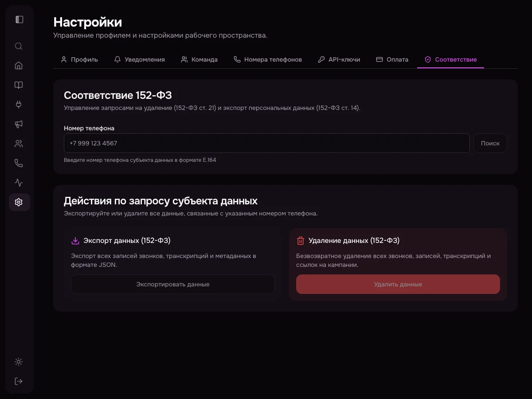Open campaigns using the megaphone icon
Screen dimensions: 532x399
pos(19,124)
